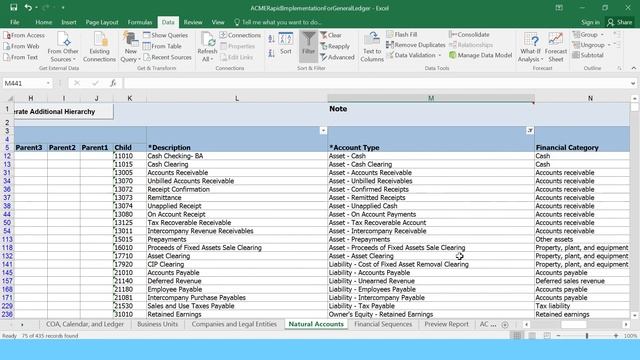Click Text to Columns
This screenshot has width=640, height=360.
pos(372,47)
